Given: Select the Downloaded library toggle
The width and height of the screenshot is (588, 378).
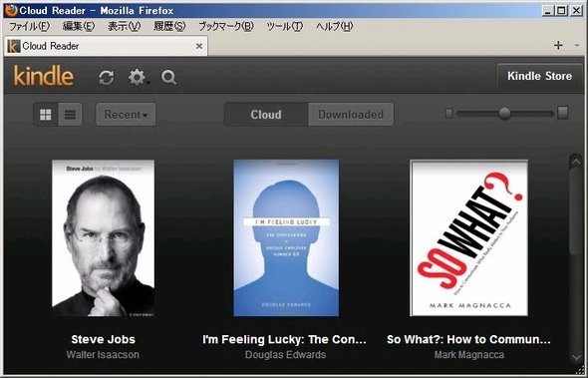Looking at the screenshot, I should [x=351, y=114].
